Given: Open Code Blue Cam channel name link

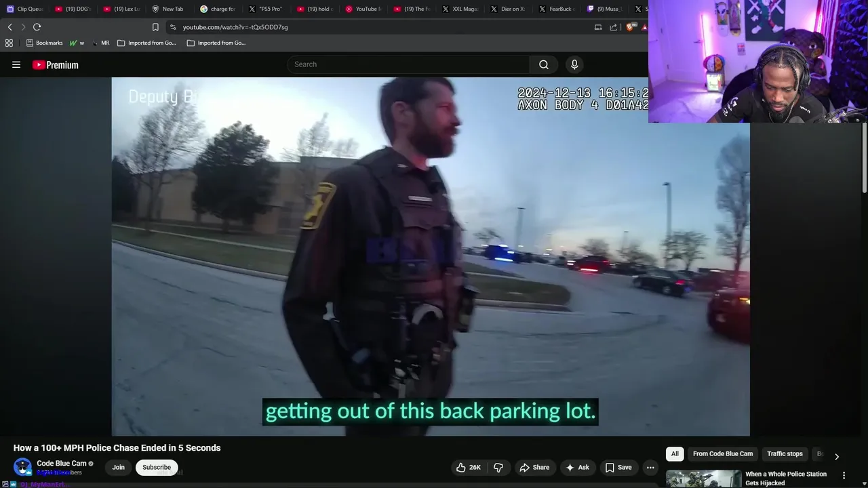Looking at the screenshot, I should click(62, 464).
